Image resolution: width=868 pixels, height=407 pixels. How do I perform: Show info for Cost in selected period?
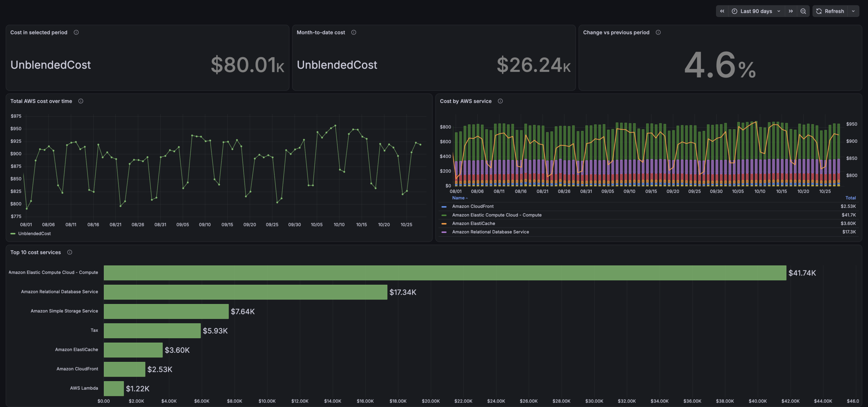coord(76,33)
